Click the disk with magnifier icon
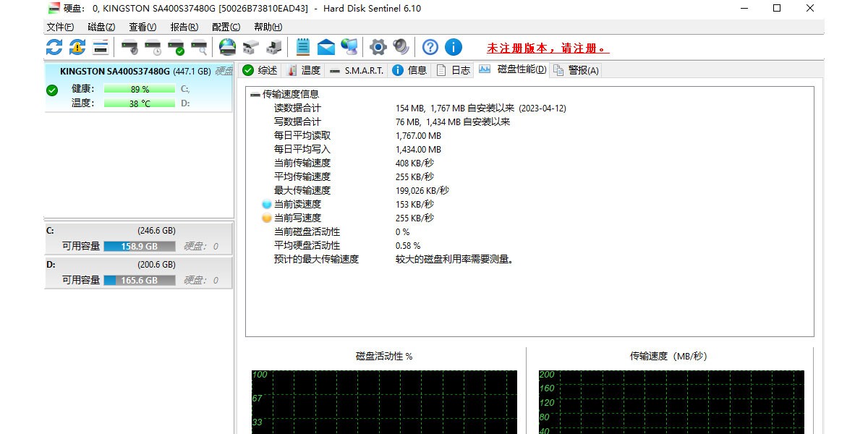Image resolution: width=868 pixels, height=434 pixels. click(199, 48)
